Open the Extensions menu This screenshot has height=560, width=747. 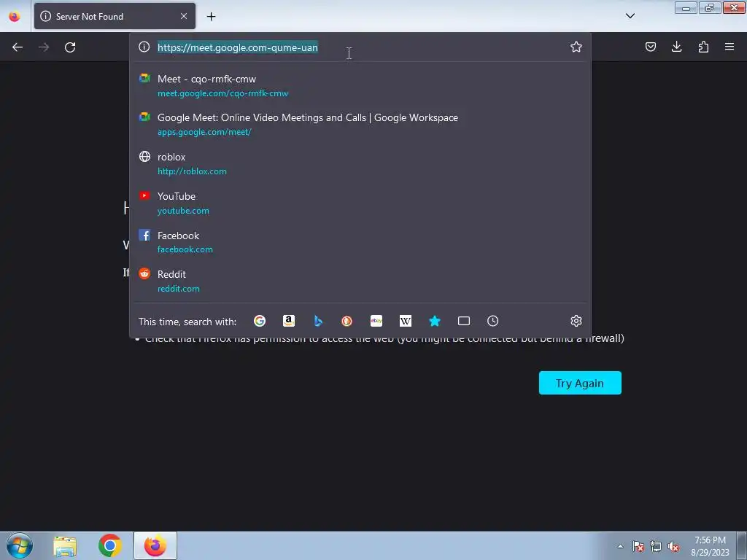(703, 47)
